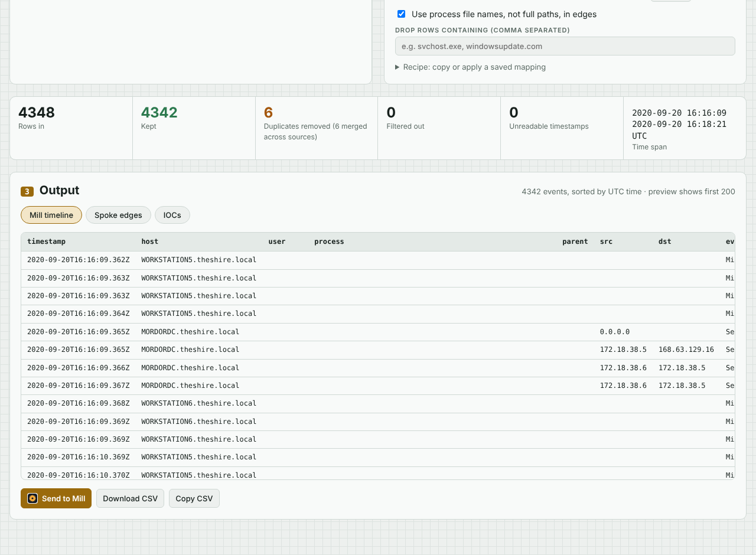Image resolution: width=756 pixels, height=555 pixels.
Task: Click dst 172.18.38.5 in the 09.366Z row
Action: 682,368
